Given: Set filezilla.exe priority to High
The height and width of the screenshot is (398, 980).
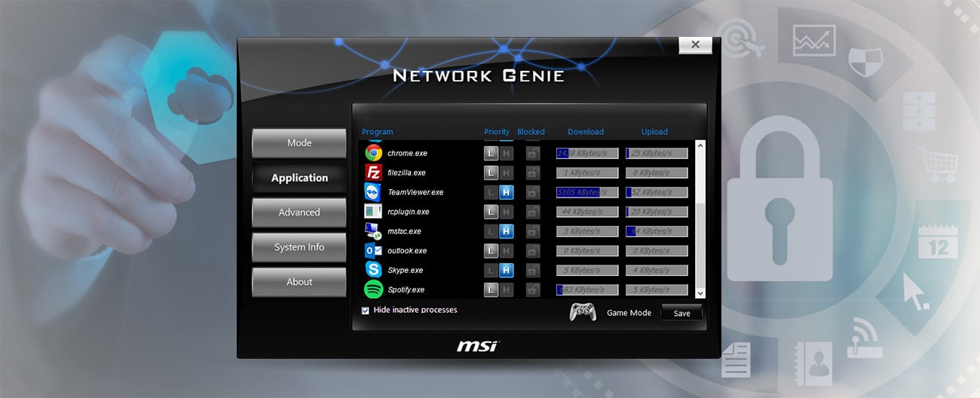Looking at the screenshot, I should click(x=506, y=173).
